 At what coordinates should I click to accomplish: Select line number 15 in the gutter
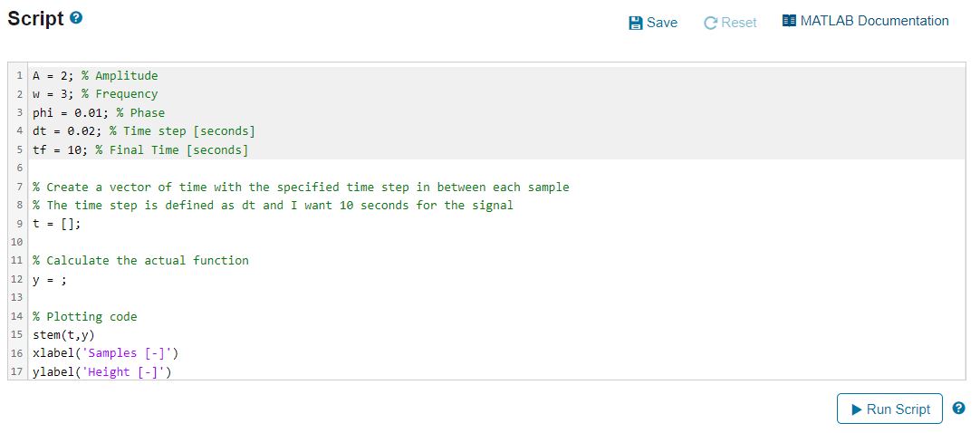tap(17, 335)
